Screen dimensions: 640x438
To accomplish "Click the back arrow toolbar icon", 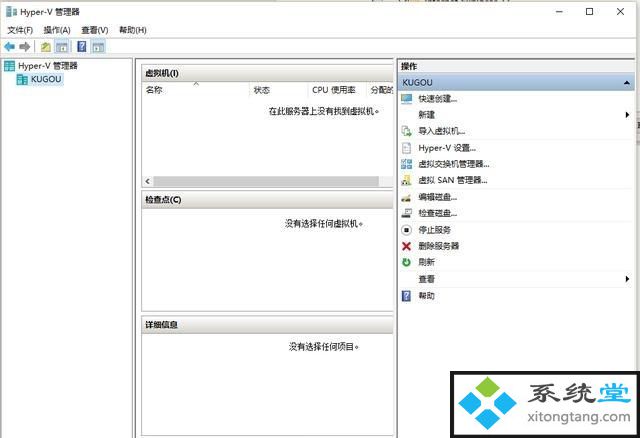I will pyautogui.click(x=10, y=47).
